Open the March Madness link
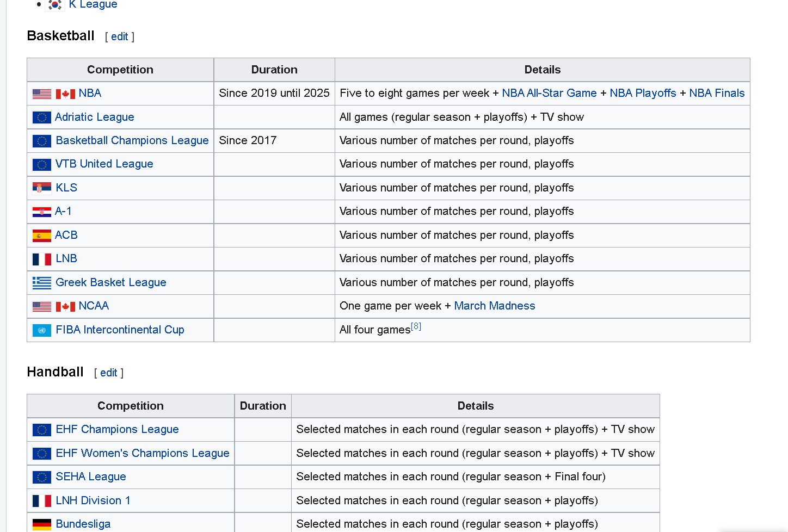788x532 pixels. click(x=495, y=306)
